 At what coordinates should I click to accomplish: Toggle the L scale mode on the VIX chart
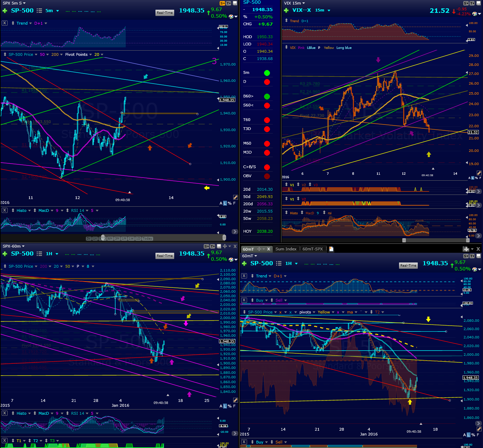pos(473,178)
